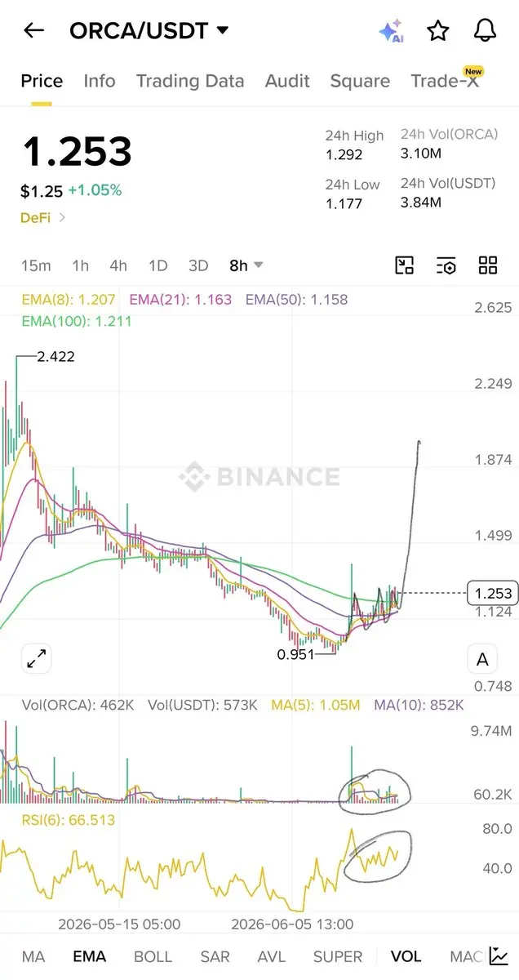Open the Trade-X tab

pos(445,81)
